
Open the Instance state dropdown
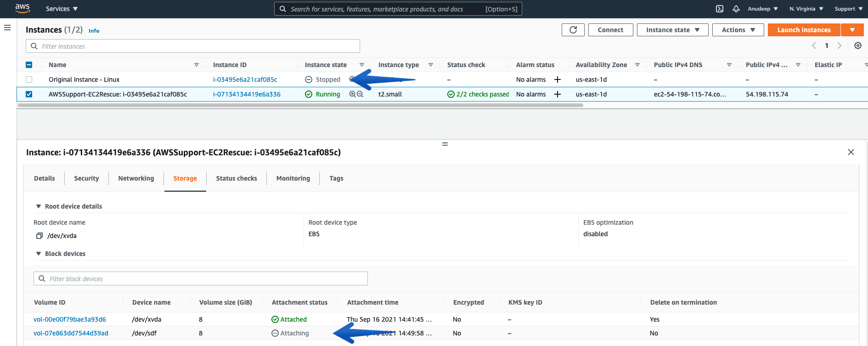(x=673, y=30)
